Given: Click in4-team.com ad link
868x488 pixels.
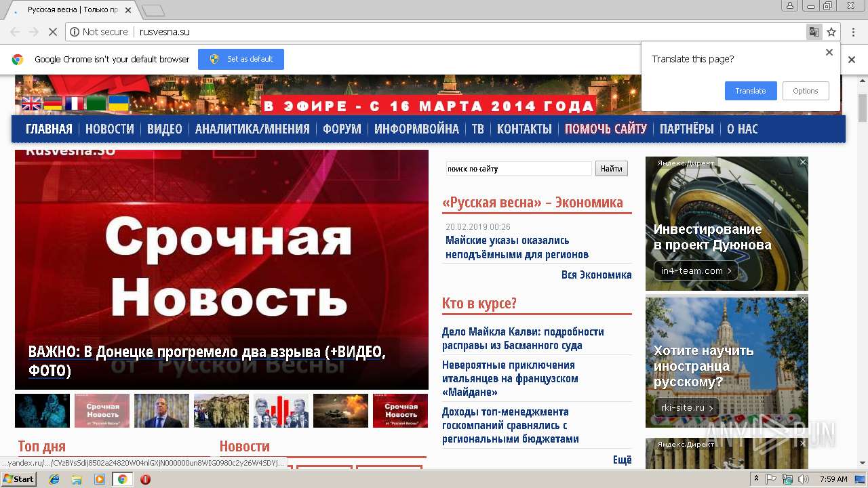Looking at the screenshot, I should pos(696,270).
